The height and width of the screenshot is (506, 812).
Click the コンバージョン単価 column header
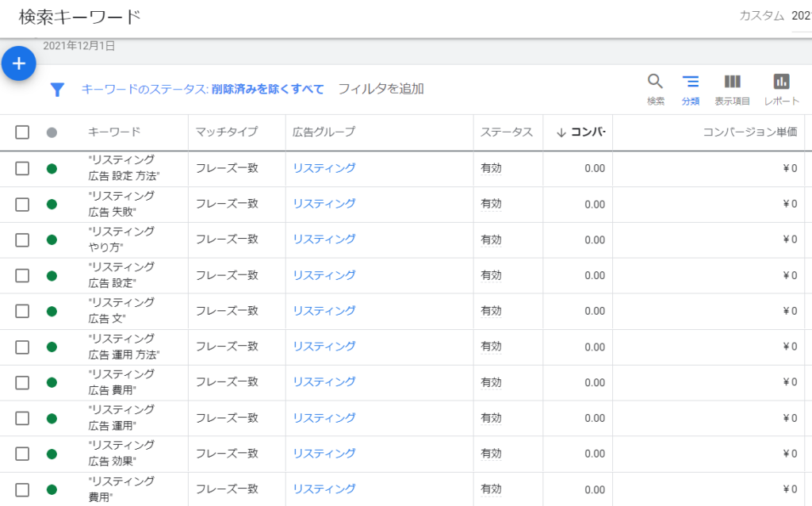[x=749, y=132]
